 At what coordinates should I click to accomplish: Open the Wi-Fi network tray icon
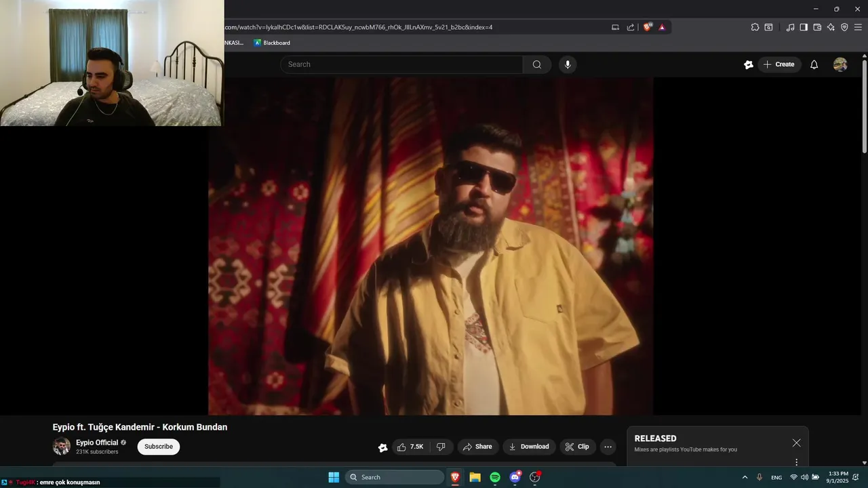793,477
